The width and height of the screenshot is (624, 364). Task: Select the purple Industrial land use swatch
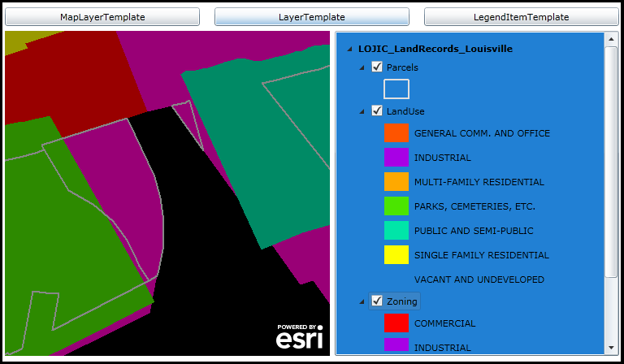point(396,158)
